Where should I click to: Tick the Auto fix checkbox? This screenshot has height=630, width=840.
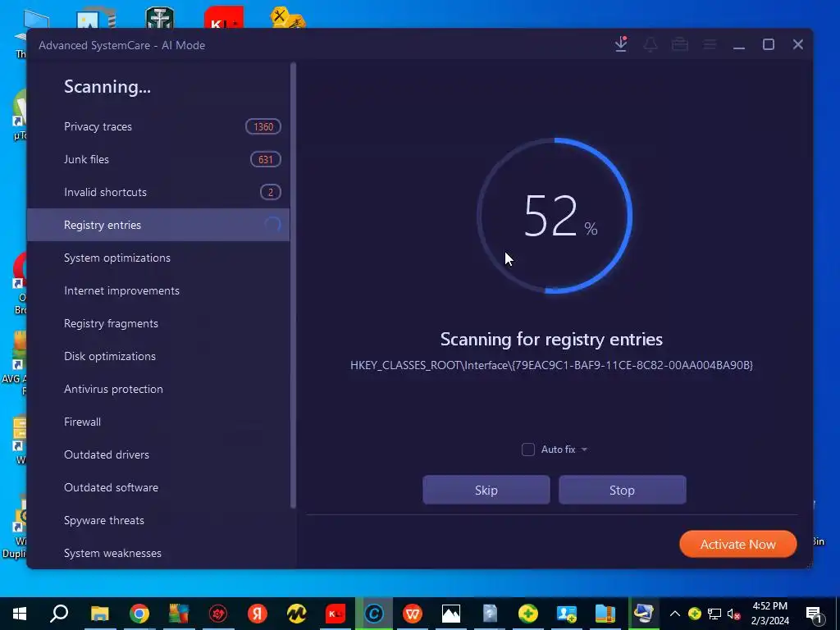coord(528,450)
